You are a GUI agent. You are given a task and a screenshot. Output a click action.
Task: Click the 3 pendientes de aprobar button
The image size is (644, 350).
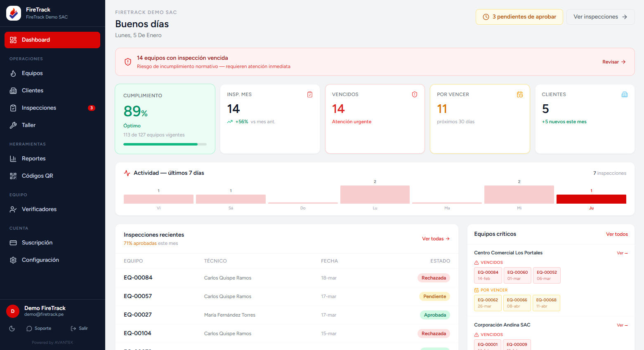coord(519,17)
